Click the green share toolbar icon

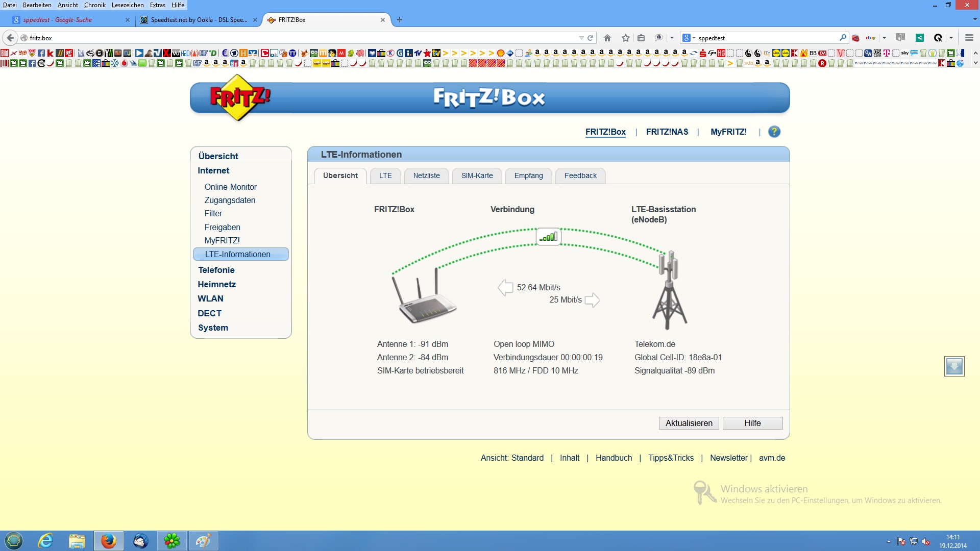[x=919, y=38]
